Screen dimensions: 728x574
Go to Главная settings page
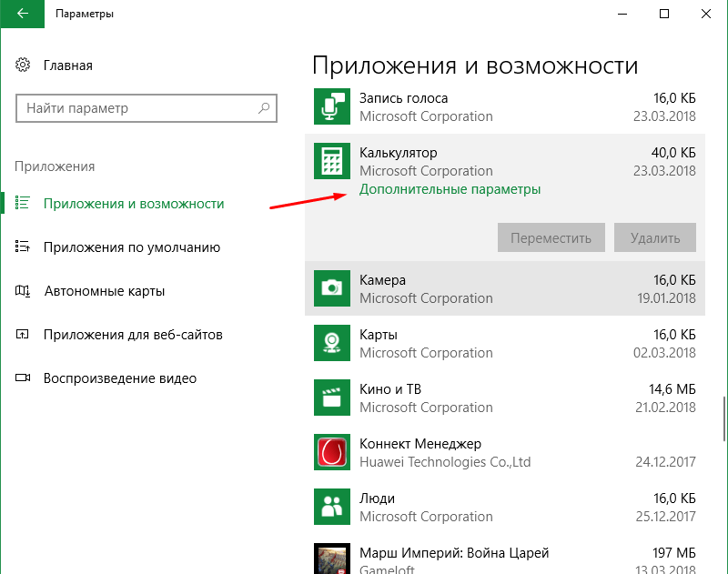[x=67, y=65]
